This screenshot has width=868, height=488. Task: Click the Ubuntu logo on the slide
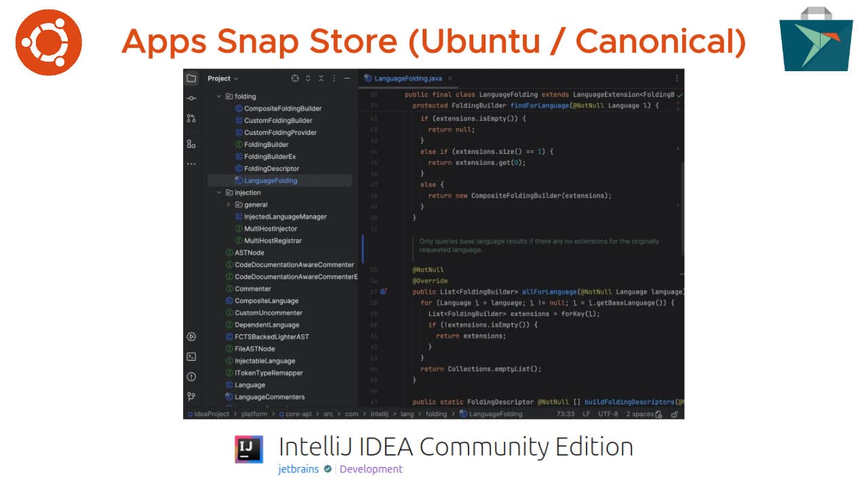pyautogui.click(x=49, y=42)
